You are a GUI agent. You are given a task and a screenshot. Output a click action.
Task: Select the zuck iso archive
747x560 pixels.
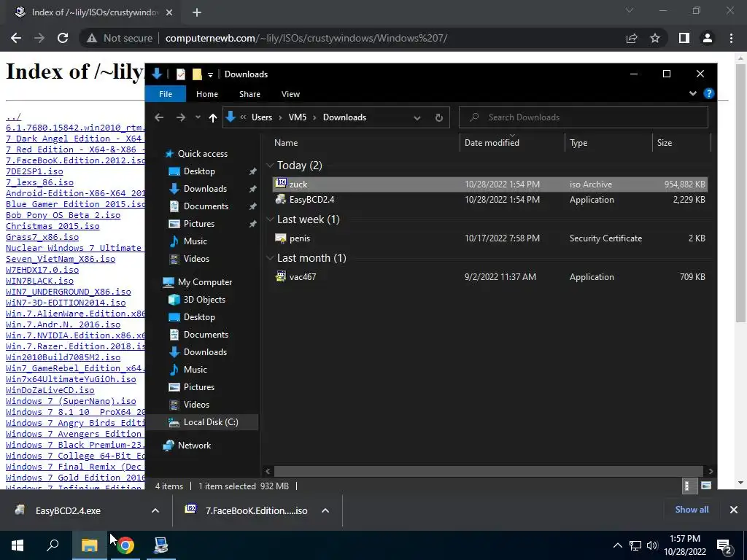(x=489, y=184)
